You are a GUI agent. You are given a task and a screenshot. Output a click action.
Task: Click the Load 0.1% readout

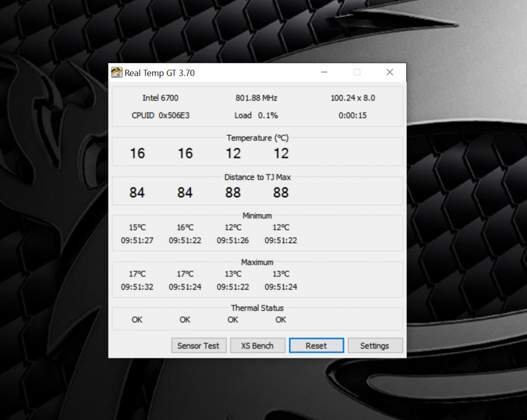tap(256, 115)
